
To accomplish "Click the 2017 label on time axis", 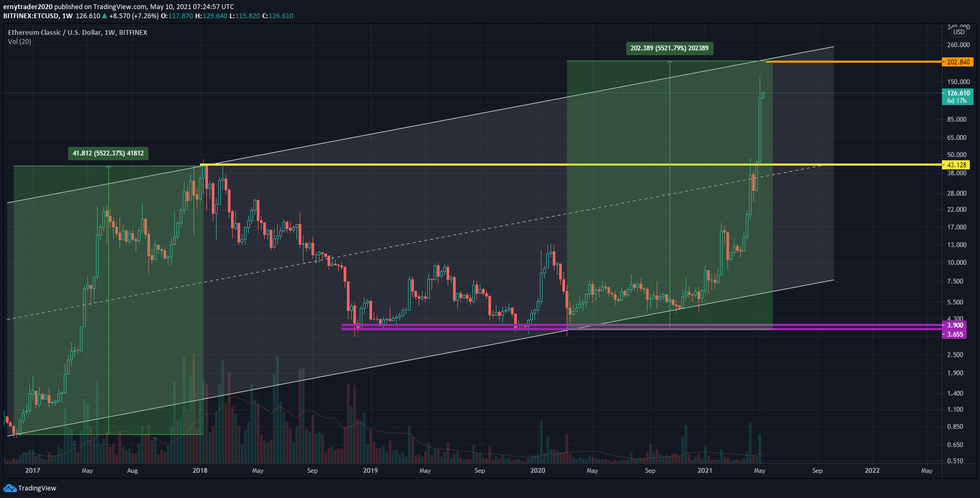I will pos(33,471).
